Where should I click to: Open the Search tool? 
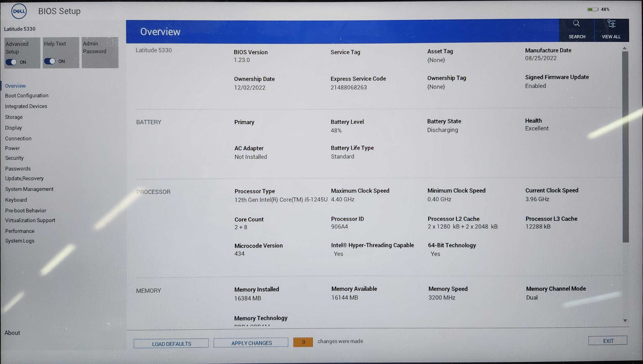tap(576, 30)
